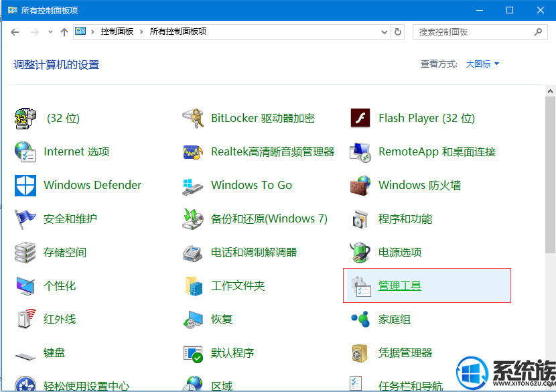Open the 存储空间 drives icon
Image resolution: width=556 pixels, height=392 pixels.
25,253
